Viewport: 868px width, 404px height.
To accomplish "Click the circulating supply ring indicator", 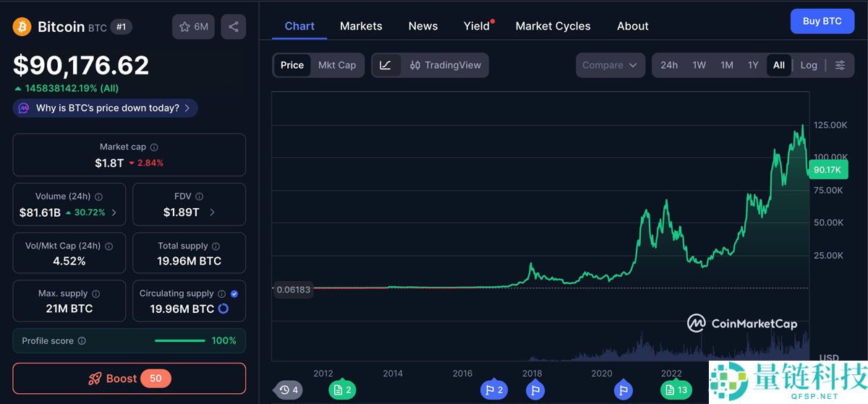I will point(224,309).
